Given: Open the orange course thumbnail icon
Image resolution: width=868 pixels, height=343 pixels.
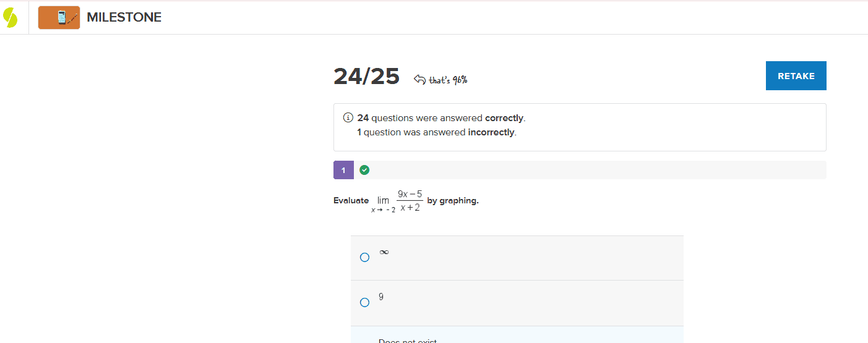Looking at the screenshot, I should point(59,18).
